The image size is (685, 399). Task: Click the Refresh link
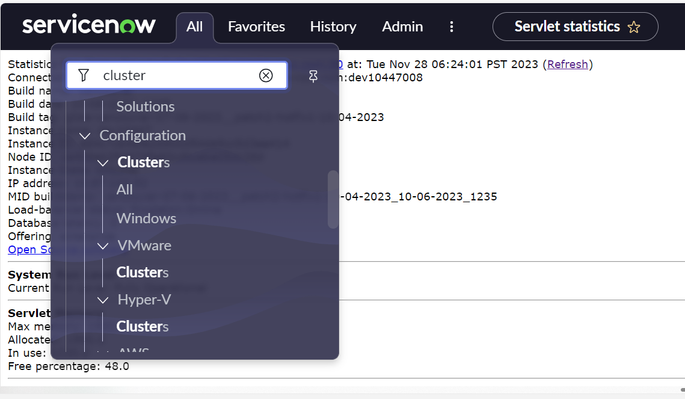click(x=567, y=64)
